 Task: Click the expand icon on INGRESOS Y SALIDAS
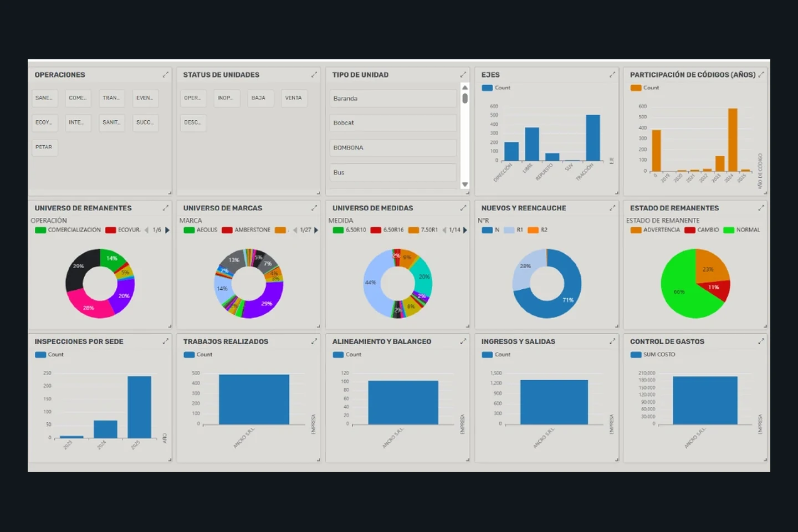click(x=612, y=341)
